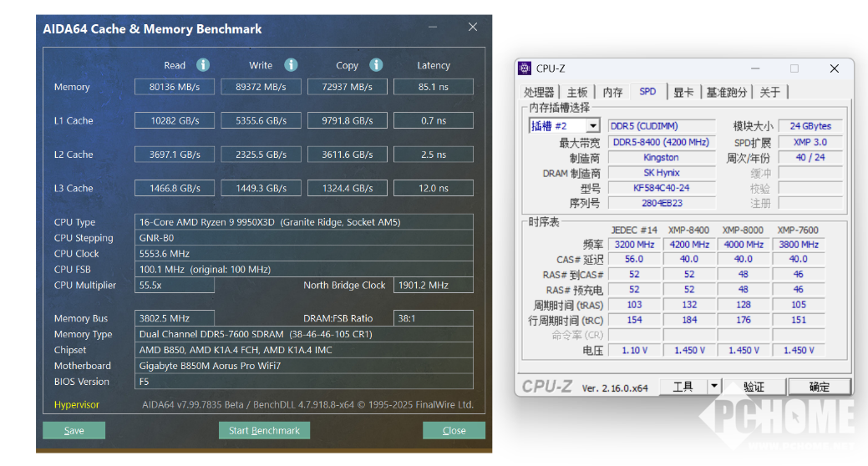Screen dimensions: 868x466
Task: Minimize the AIDA64 benchmark window
Action: [433, 27]
